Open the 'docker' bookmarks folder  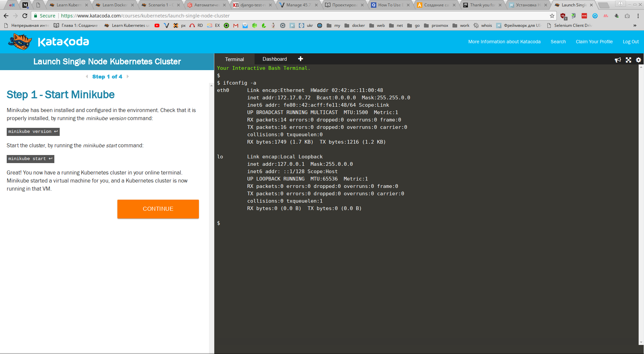355,26
